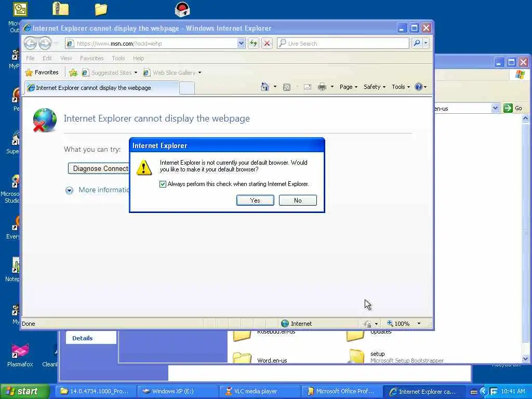
Task: Click the show hidden tray icons arrow
Action: 484,392
